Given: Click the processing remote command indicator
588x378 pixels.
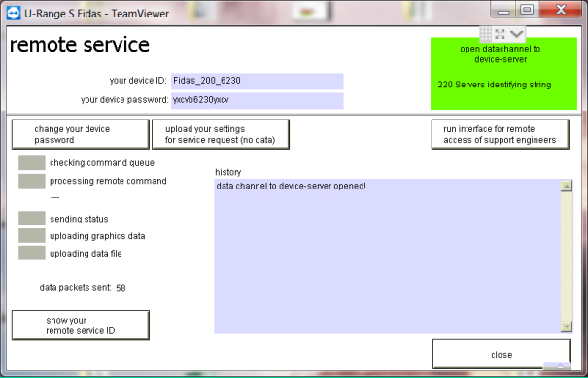Looking at the screenshot, I should (x=32, y=181).
